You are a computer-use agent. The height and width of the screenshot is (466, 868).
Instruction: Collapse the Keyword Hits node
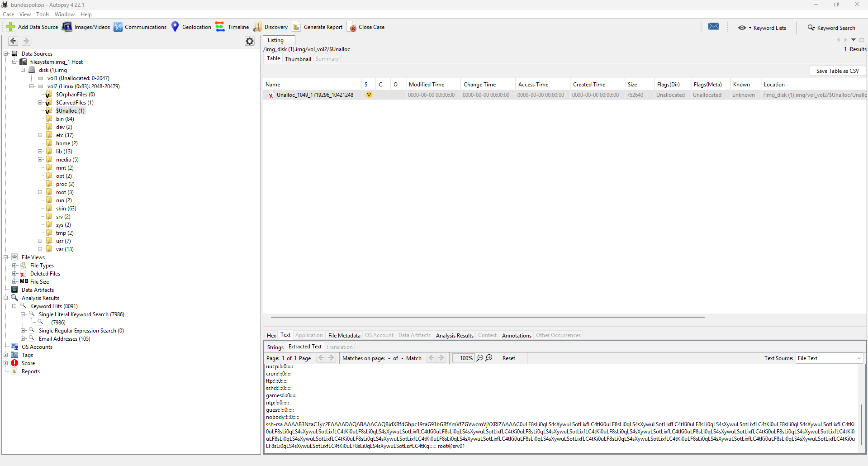point(14,306)
